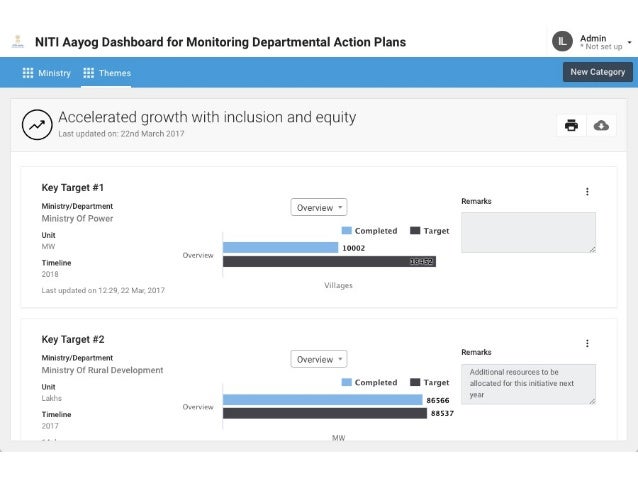This screenshot has height=479, width=638.
Task: Print the theme report
Action: pyautogui.click(x=571, y=125)
